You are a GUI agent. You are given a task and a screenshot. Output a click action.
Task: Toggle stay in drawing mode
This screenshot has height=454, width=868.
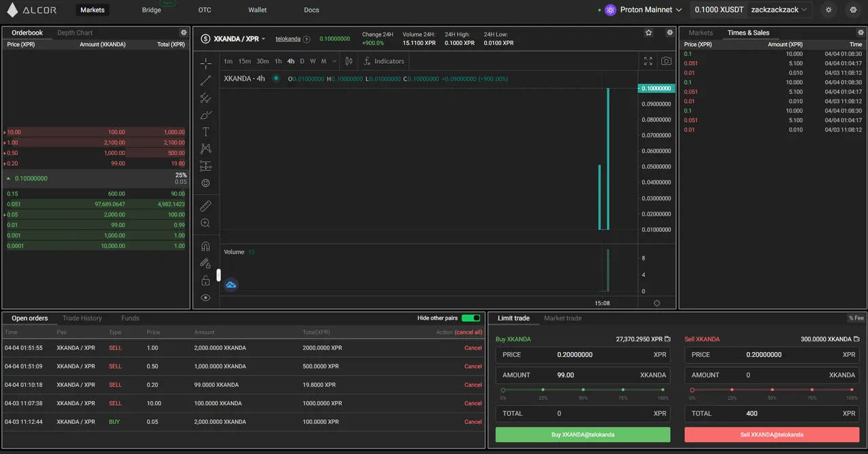pos(206,263)
